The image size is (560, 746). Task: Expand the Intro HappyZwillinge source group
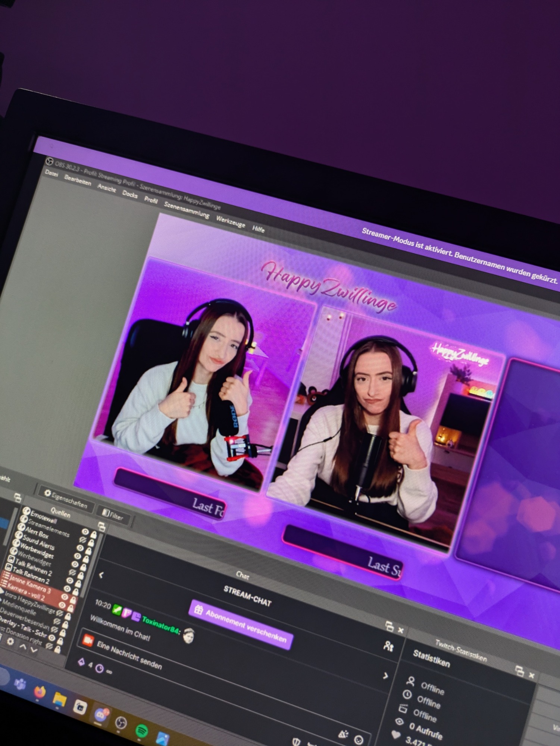pyautogui.click(x=1, y=591)
